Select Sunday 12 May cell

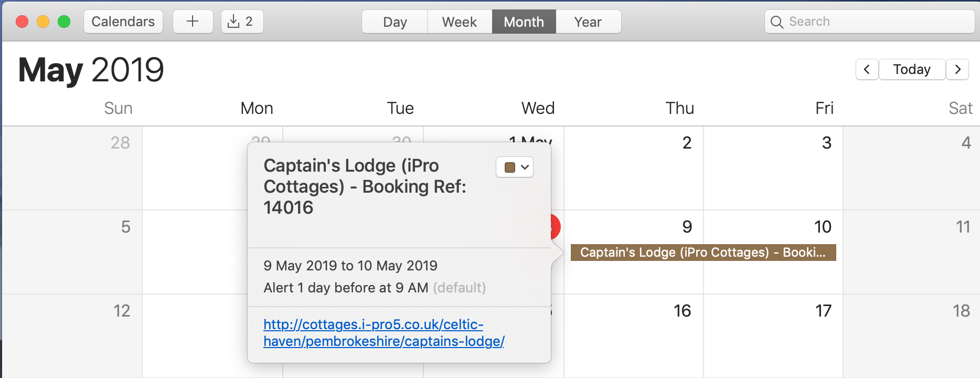click(x=72, y=336)
